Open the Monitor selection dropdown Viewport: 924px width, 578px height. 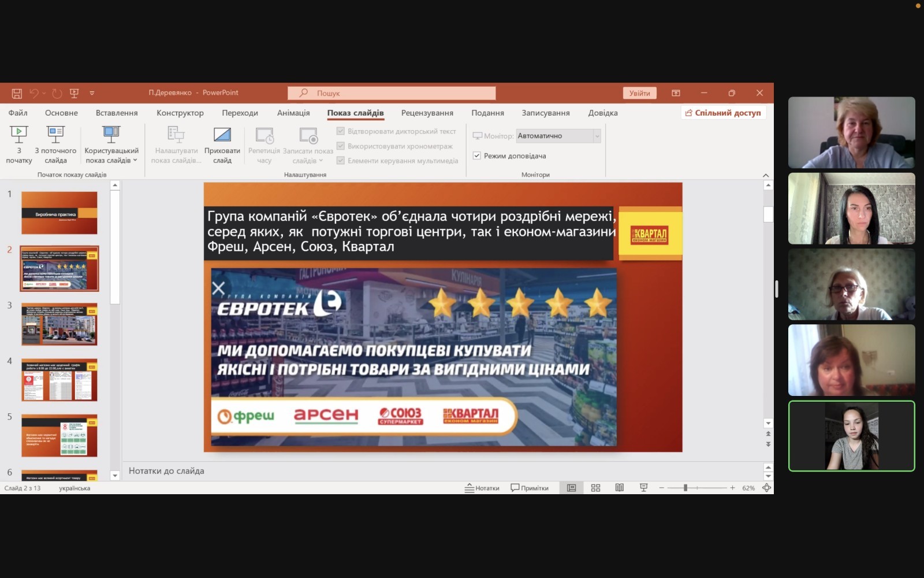pyautogui.click(x=558, y=136)
